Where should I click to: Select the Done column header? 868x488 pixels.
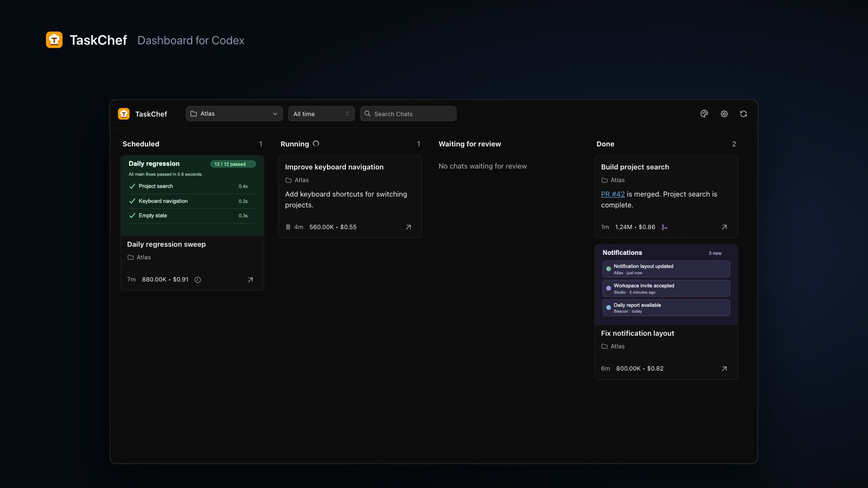pyautogui.click(x=605, y=144)
